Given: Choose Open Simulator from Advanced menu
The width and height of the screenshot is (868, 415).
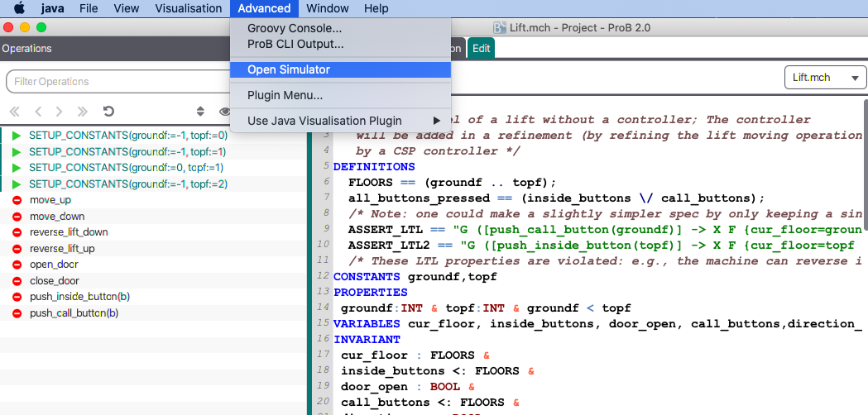Looking at the screenshot, I should pos(289,69).
